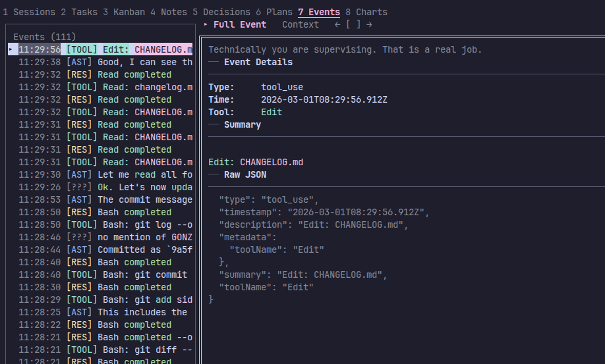Click the Raw JSON section header
Screen dimensions: 605x364
click(245, 174)
